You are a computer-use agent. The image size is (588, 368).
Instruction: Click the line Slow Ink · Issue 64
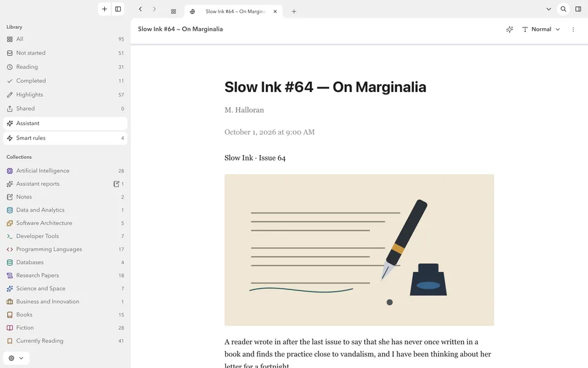point(255,158)
